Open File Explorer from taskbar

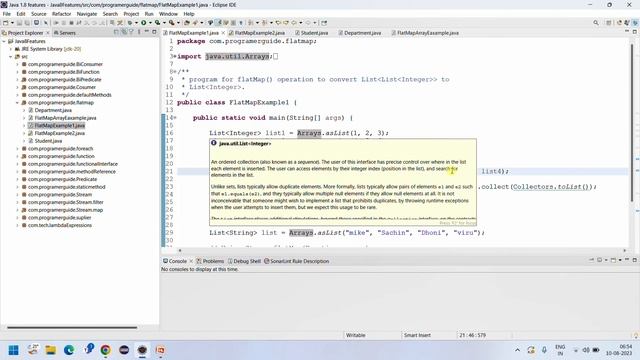click(51, 350)
